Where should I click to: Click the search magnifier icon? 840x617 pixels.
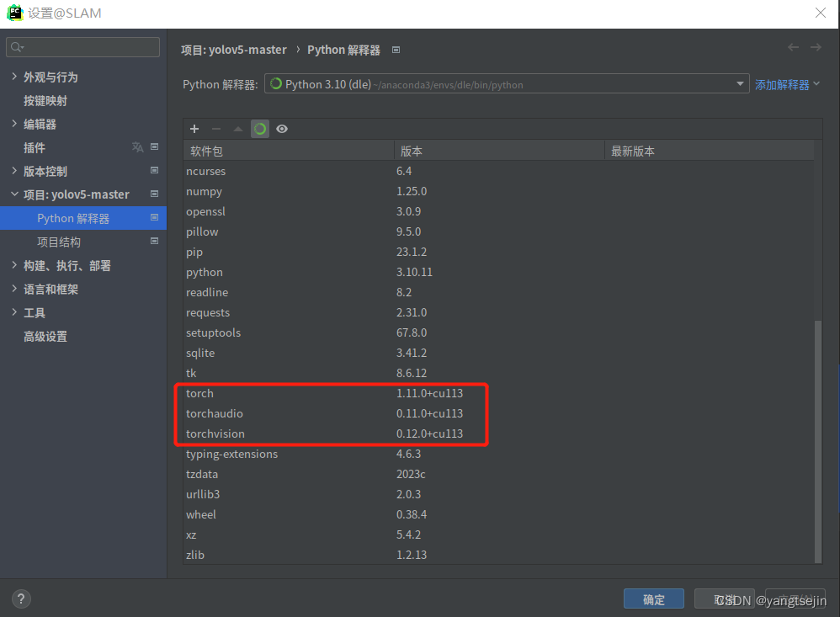(17, 47)
